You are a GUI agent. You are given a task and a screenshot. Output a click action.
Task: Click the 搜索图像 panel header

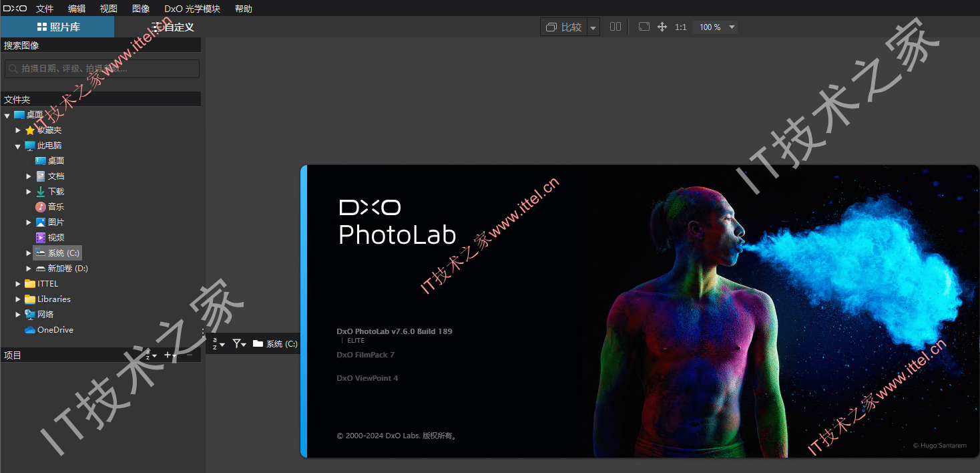pos(100,45)
